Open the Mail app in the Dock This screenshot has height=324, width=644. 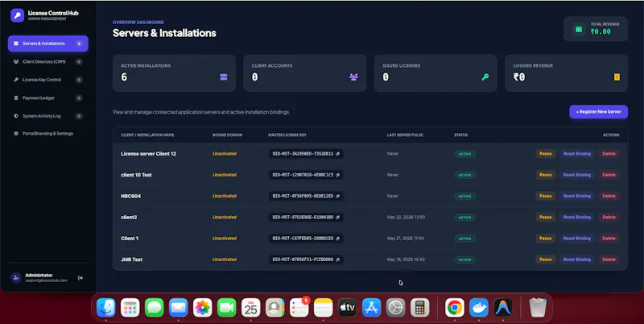point(178,308)
